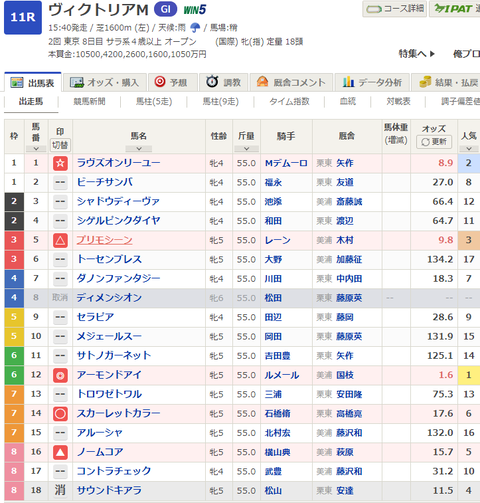Toggle the mark selector for ビーチサンバ
480x503 pixels.
60,183
